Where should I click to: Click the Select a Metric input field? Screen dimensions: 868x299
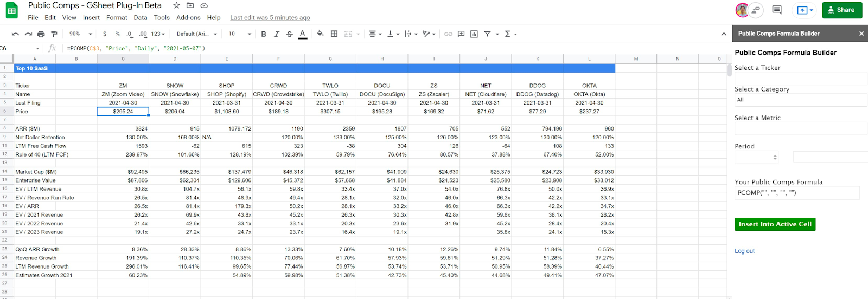click(801, 128)
